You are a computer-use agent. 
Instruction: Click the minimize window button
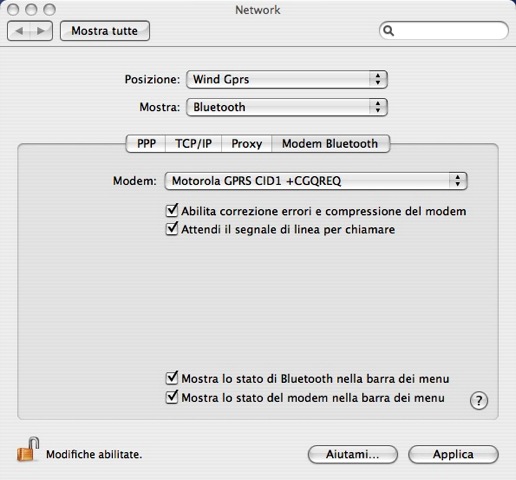(x=31, y=10)
